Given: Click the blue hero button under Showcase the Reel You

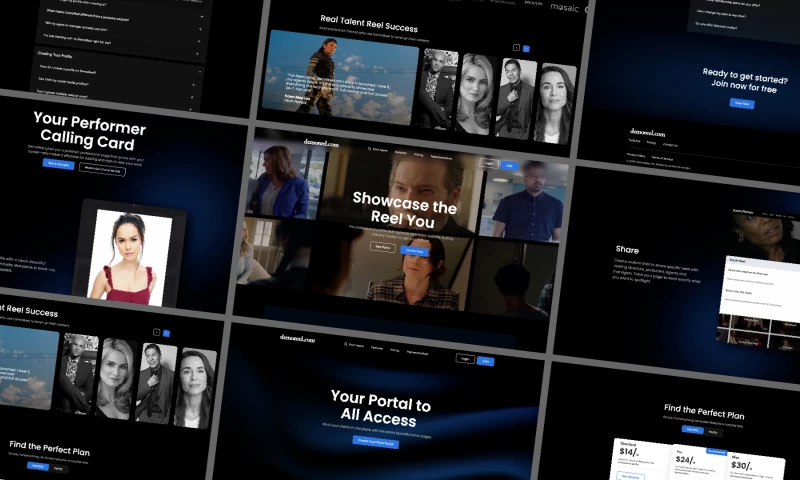Looking at the screenshot, I should click(x=415, y=251).
